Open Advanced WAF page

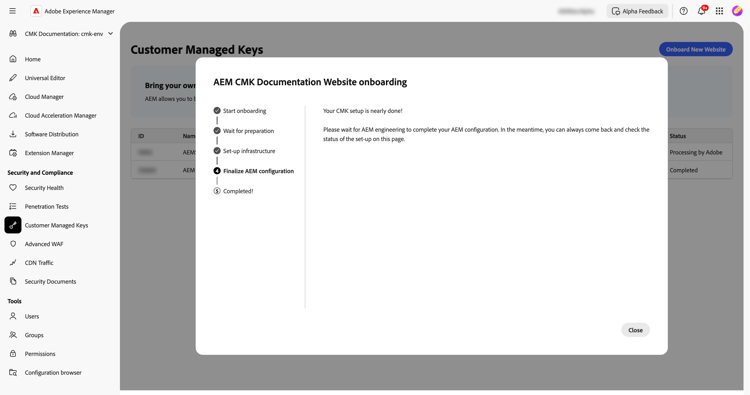[44, 244]
